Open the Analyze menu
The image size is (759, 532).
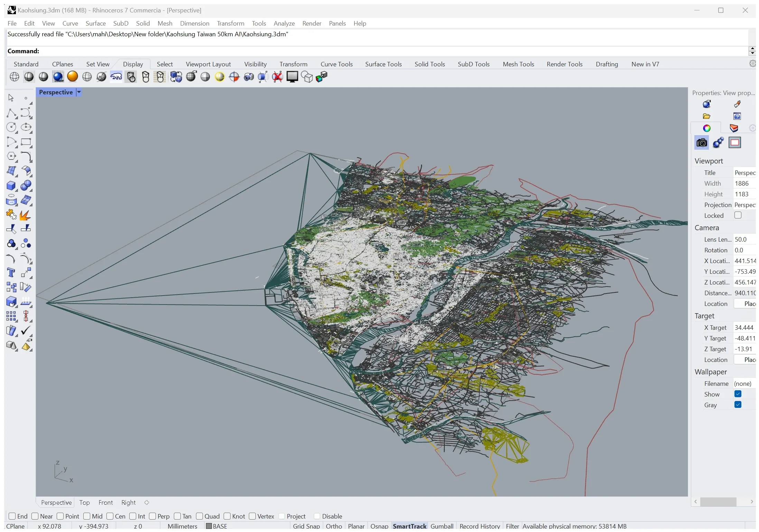click(x=284, y=24)
